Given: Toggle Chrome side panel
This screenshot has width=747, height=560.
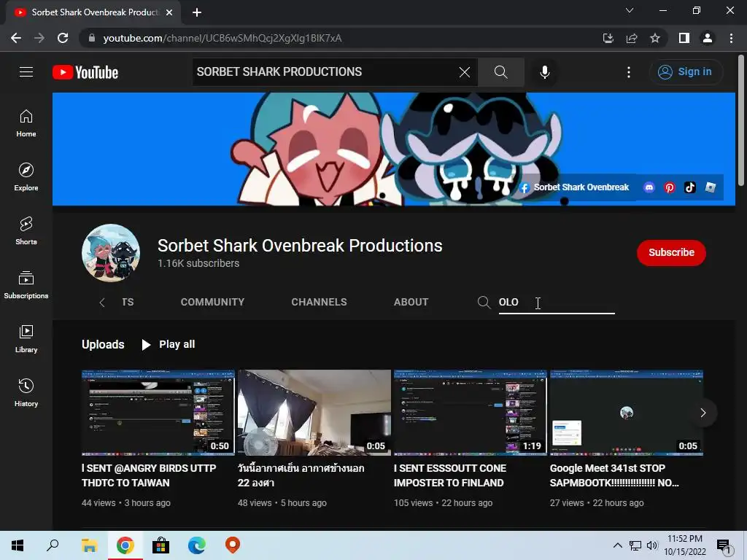Looking at the screenshot, I should 684,38.
